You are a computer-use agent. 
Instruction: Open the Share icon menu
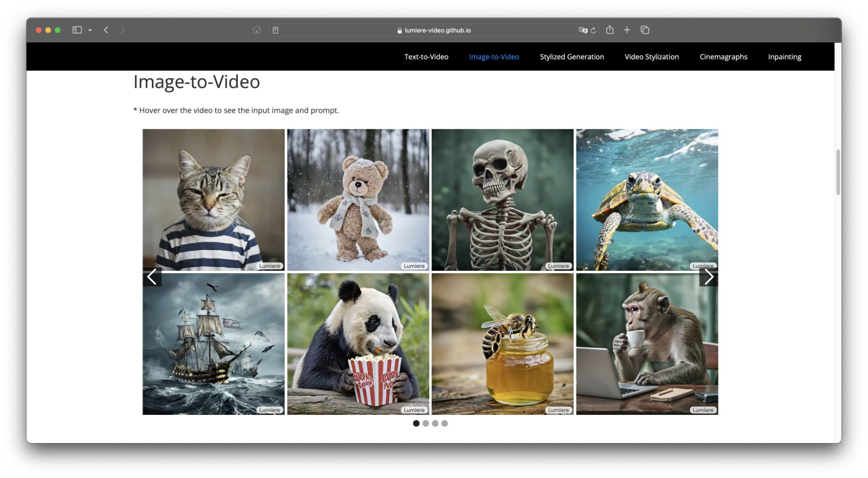coord(610,30)
